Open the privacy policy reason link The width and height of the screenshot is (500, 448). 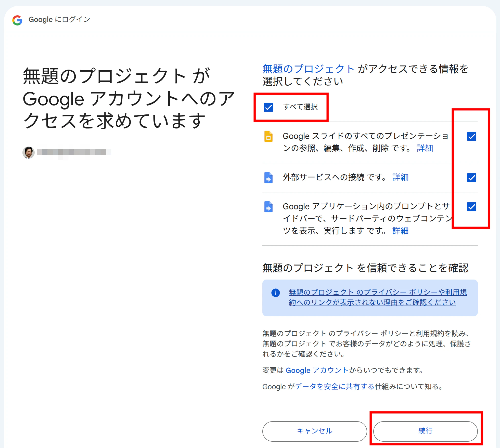pos(378,297)
